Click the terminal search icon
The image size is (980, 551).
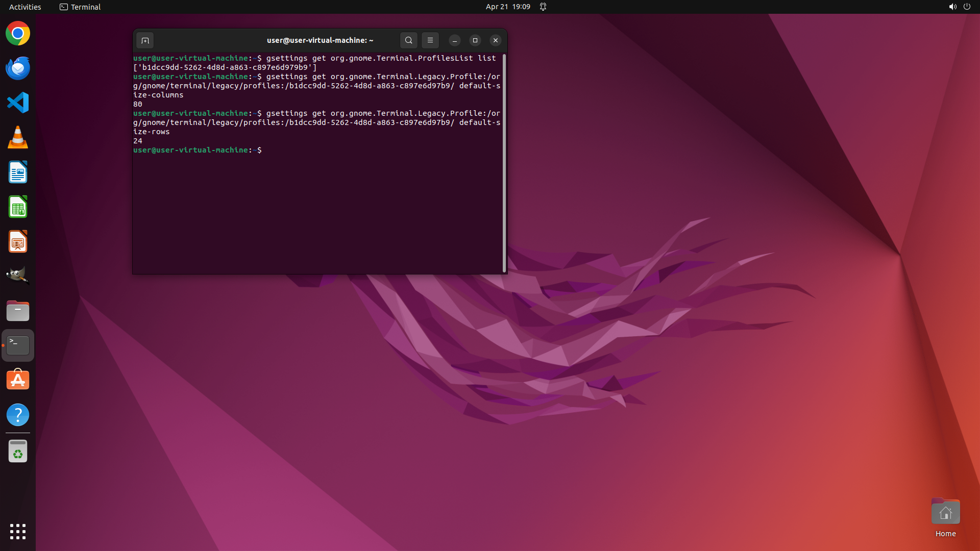pos(408,40)
